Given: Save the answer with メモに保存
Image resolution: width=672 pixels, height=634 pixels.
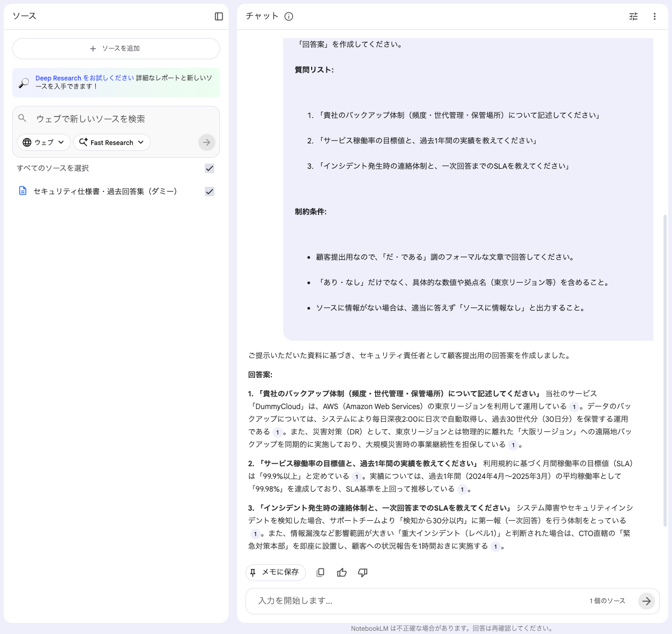Looking at the screenshot, I should pos(275,572).
